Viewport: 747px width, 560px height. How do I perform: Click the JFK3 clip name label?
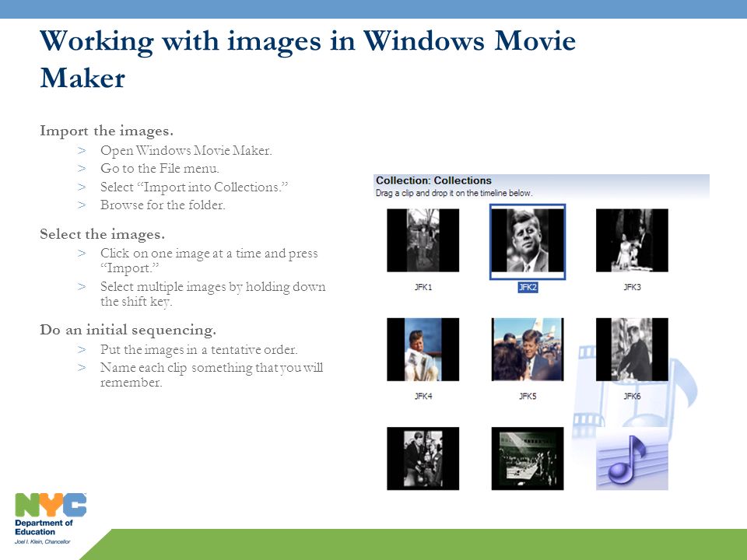coord(632,287)
